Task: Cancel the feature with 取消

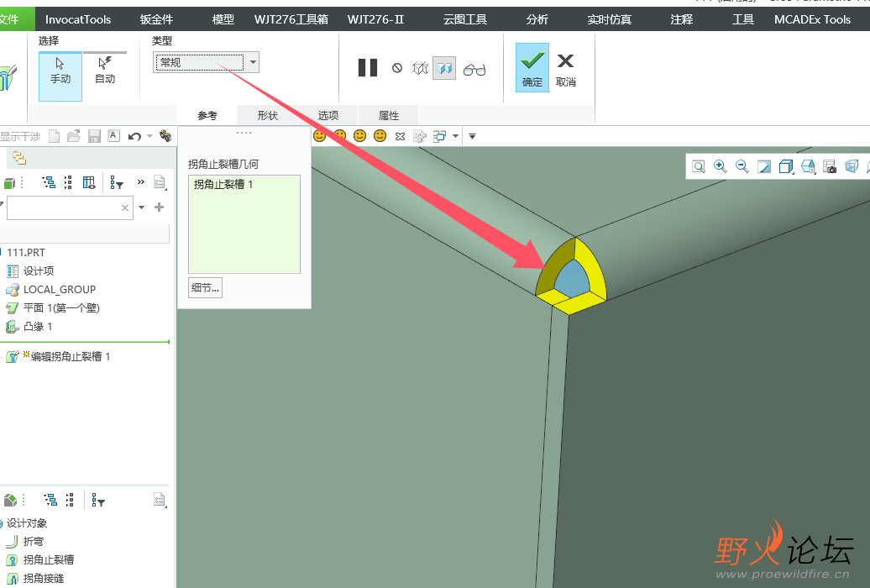Action: [565, 70]
